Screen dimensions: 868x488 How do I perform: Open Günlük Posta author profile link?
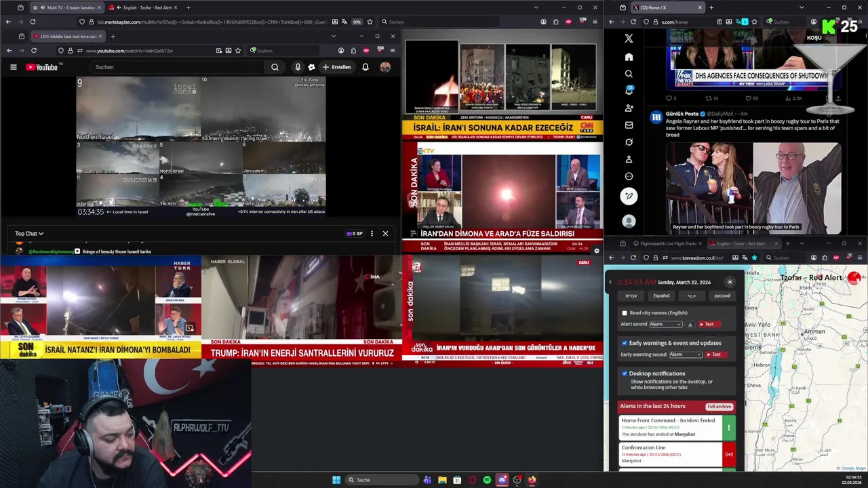(x=682, y=114)
